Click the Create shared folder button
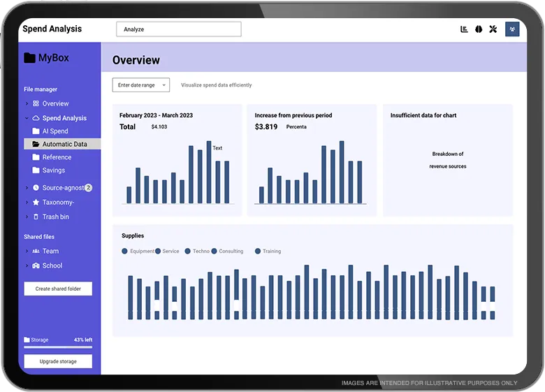Viewport: 545px width, 392px height. (58, 289)
